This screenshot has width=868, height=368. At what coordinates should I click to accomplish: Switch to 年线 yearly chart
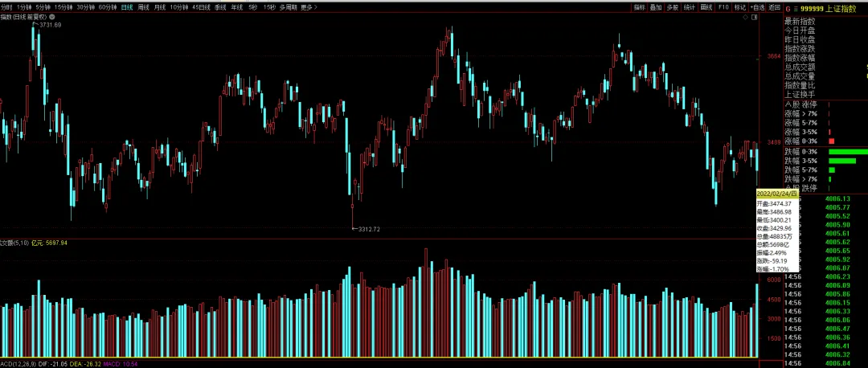tap(237, 7)
